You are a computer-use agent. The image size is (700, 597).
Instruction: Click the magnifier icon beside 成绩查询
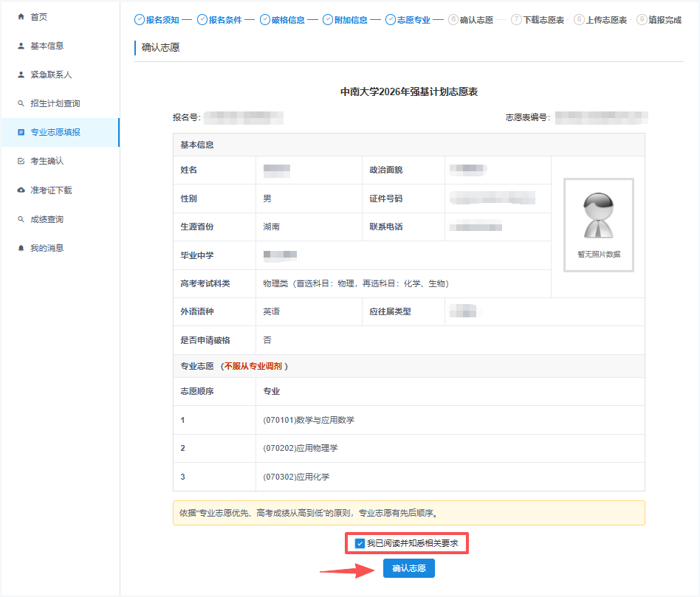pyautogui.click(x=21, y=219)
